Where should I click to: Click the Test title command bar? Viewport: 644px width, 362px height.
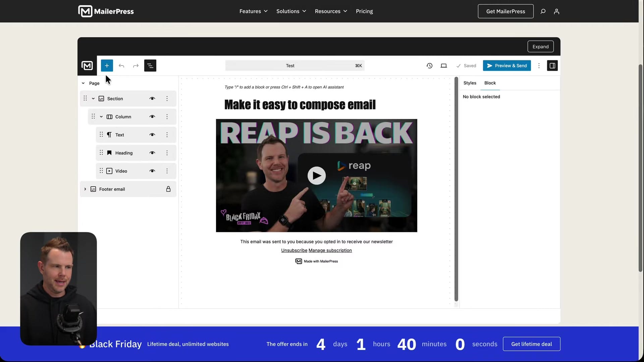295,66
